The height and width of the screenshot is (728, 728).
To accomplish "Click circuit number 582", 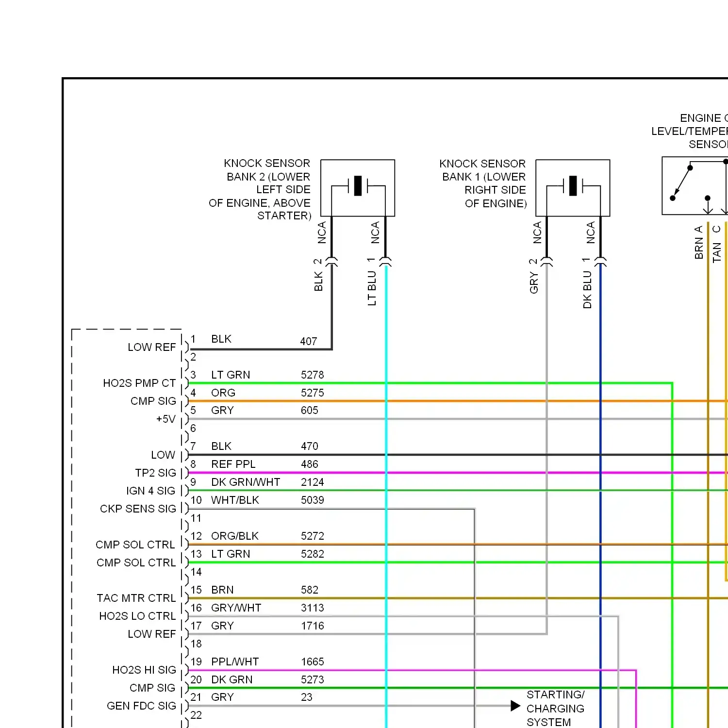I will pyautogui.click(x=309, y=590).
